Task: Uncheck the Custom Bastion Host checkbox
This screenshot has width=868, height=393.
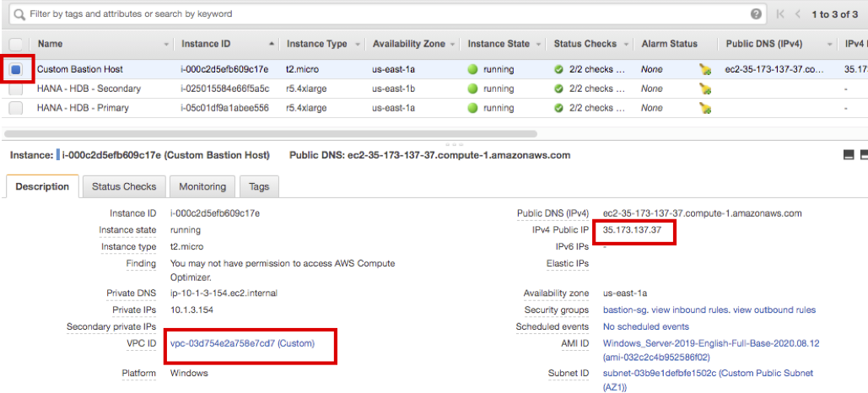Action: point(16,69)
